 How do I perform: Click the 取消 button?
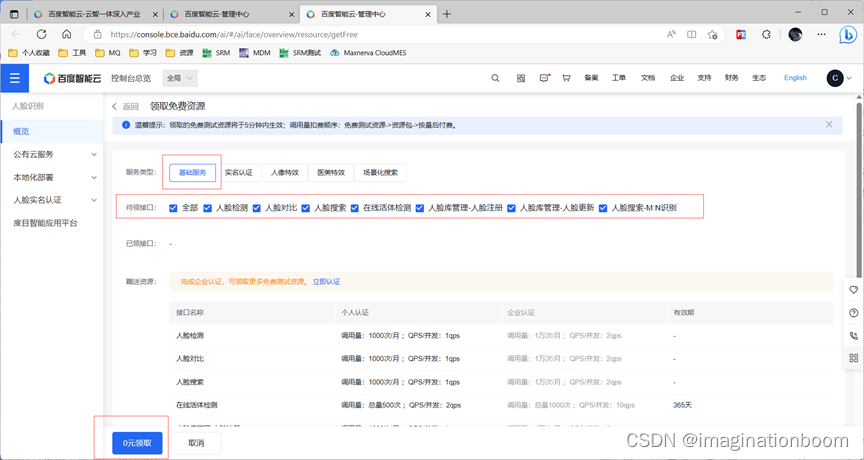[196, 443]
